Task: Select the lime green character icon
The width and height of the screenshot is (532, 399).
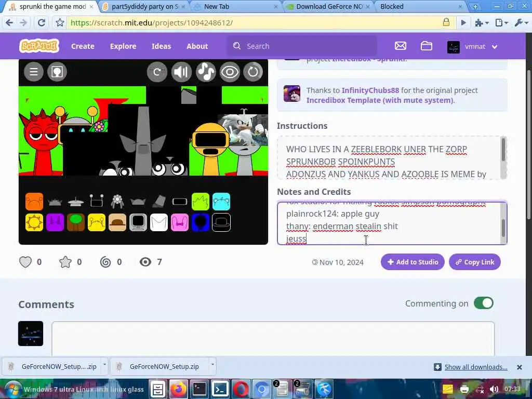Action: pyautogui.click(x=201, y=202)
